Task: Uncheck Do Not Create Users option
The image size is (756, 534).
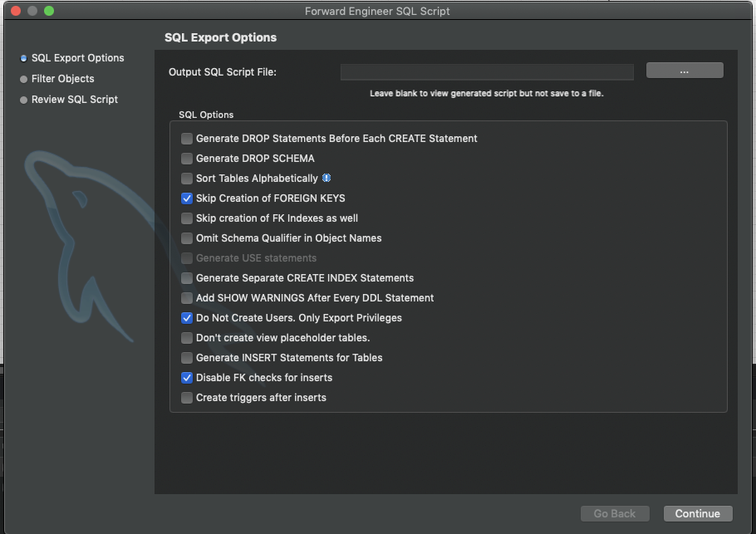Action: [187, 318]
